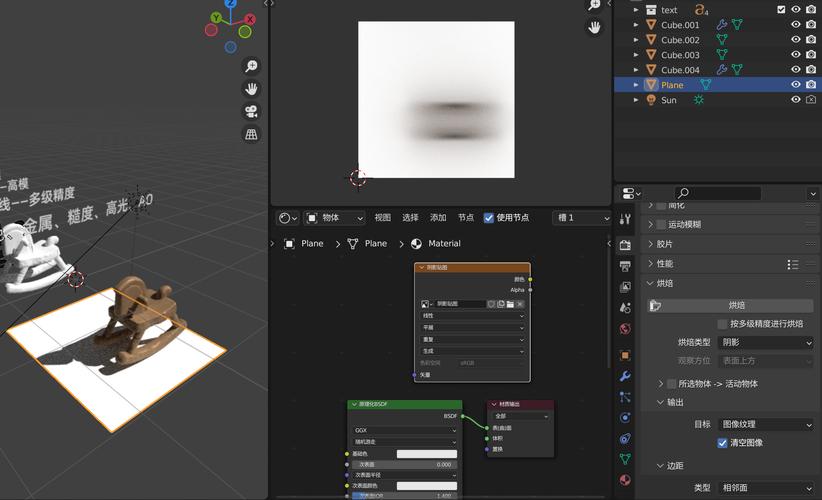
Task: Click the wrench modifier icon on Cube.004 row
Action: [x=722, y=70]
